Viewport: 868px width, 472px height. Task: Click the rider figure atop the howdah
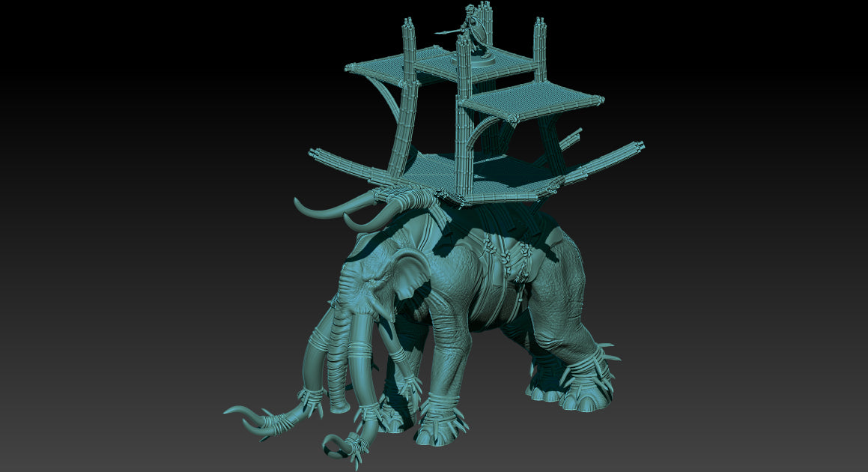point(475,28)
